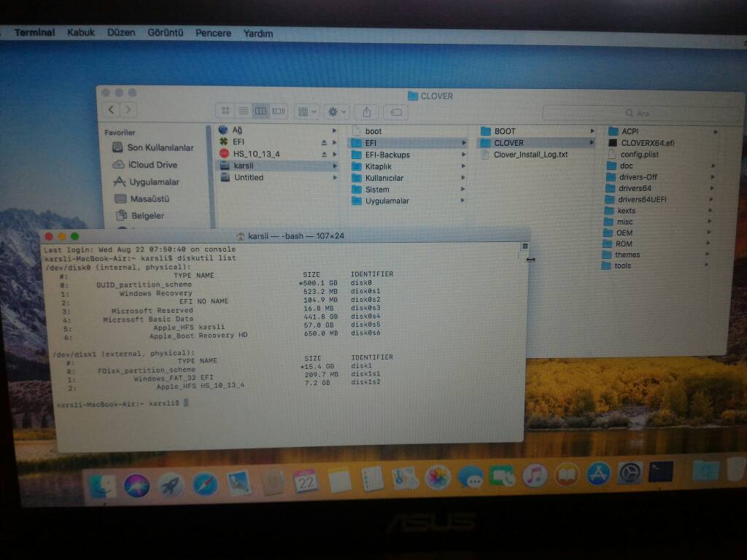The height and width of the screenshot is (560, 747).
Task: Select config.plist file
Action: [x=640, y=155]
